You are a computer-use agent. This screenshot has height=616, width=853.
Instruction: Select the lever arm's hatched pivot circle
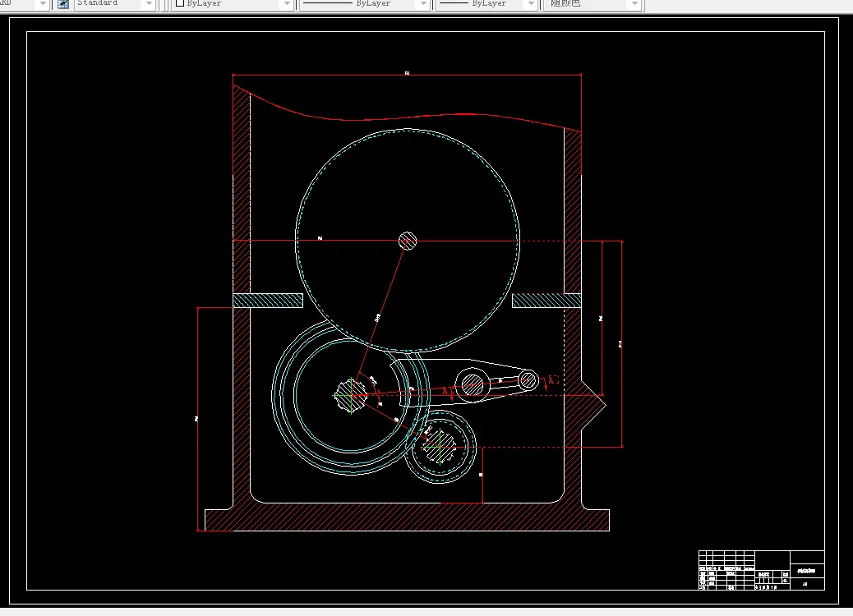coord(473,385)
